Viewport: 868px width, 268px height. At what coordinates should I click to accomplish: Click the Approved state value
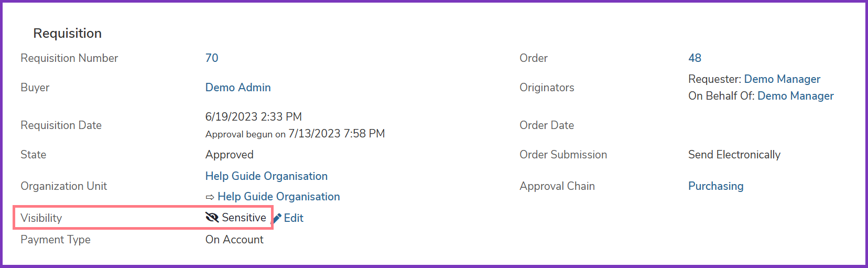coord(230,155)
